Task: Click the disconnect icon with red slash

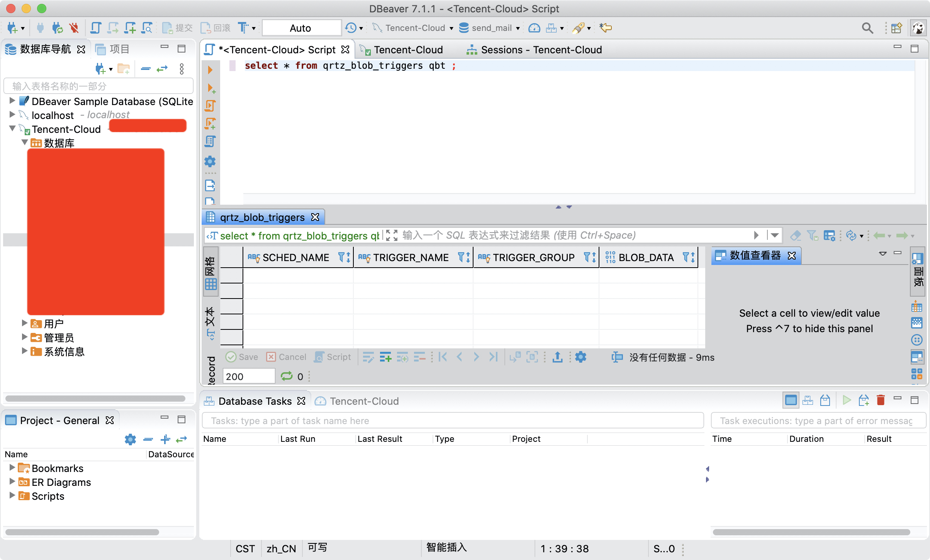Action: [74, 28]
